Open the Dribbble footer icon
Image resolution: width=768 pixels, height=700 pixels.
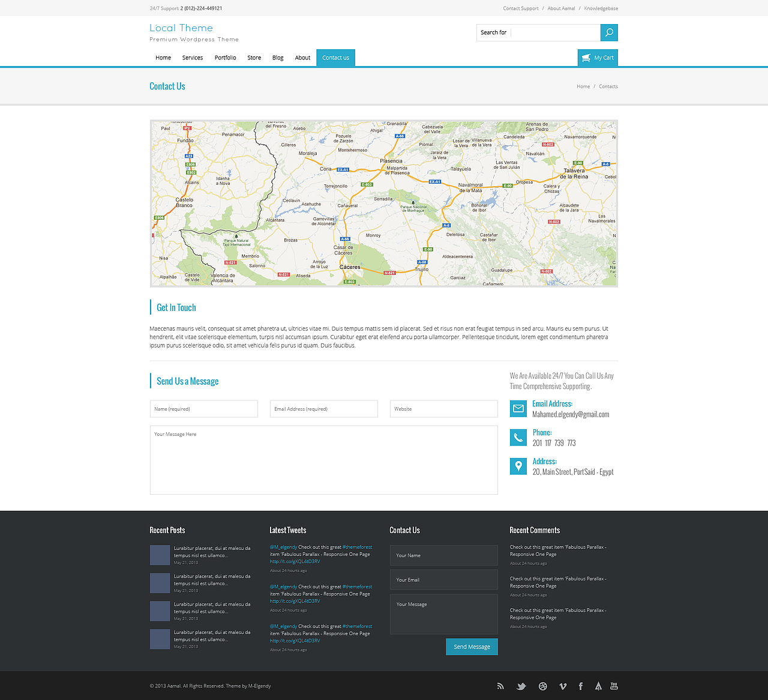pos(542,686)
